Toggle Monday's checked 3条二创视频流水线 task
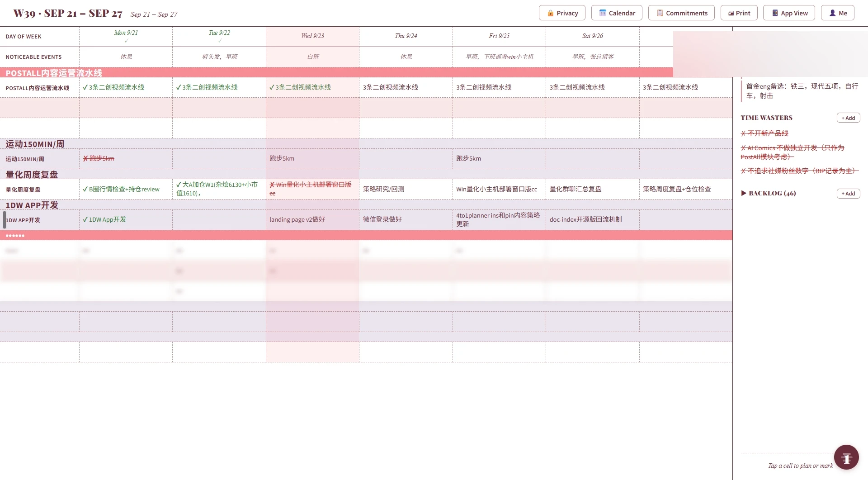This screenshot has width=868, height=480. (x=126, y=87)
